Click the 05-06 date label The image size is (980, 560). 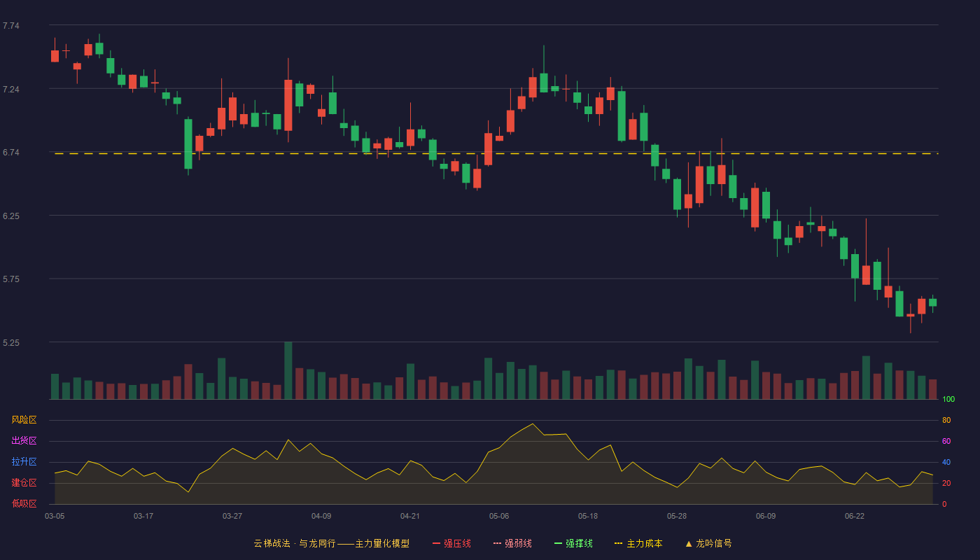pos(499,516)
